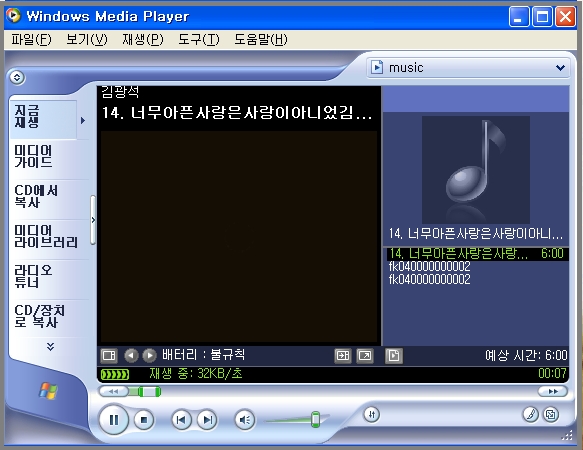Click the track title below album art

pyautogui.click(x=476, y=234)
